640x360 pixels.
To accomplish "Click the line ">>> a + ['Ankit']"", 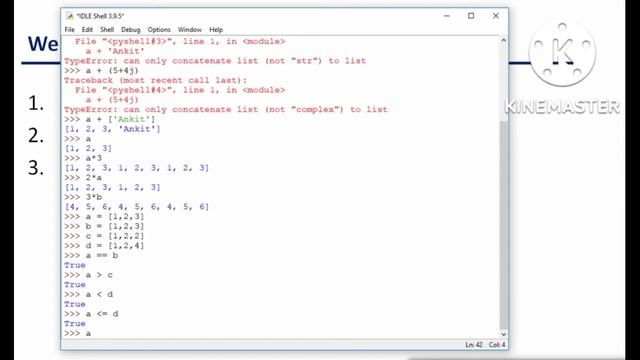I will [110, 119].
